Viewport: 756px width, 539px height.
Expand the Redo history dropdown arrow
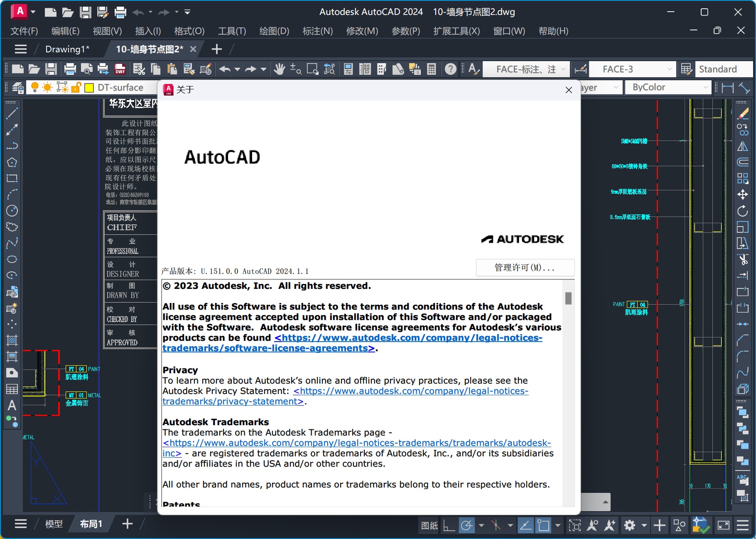click(263, 69)
